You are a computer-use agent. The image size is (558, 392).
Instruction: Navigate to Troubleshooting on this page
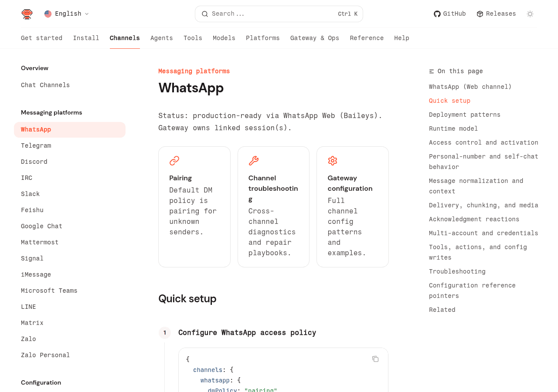coord(457,271)
